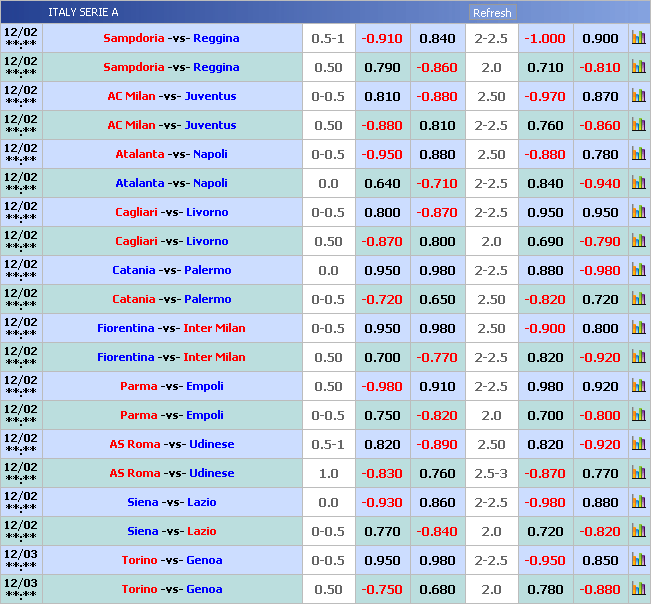Choose -0.720 odds in the Catania-Palermo row

[382, 299]
